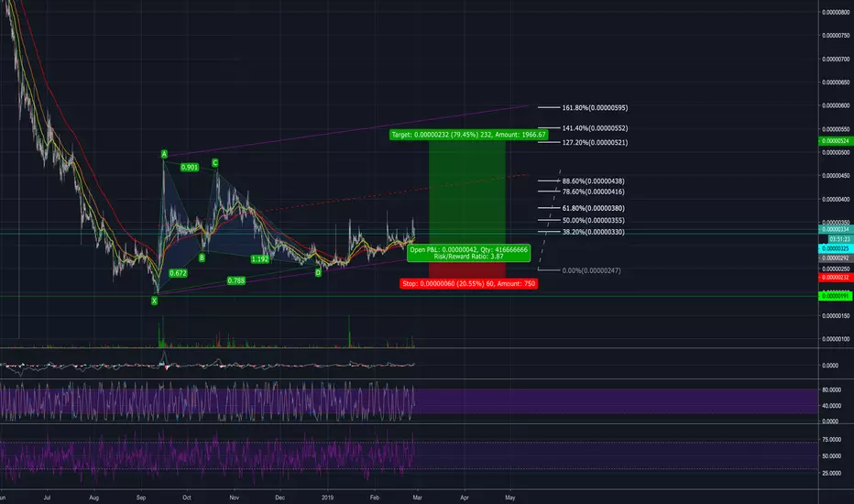Viewport: 854px width, 504px height.
Task: Click the teal 0.00000334 price axis tag
Action: [x=836, y=229]
